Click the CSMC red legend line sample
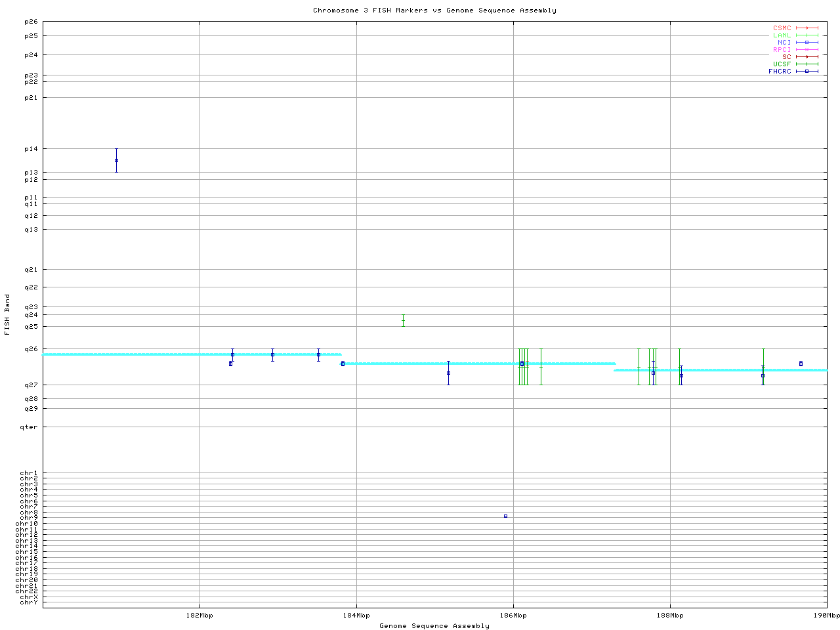The image size is (840, 630). click(x=807, y=28)
